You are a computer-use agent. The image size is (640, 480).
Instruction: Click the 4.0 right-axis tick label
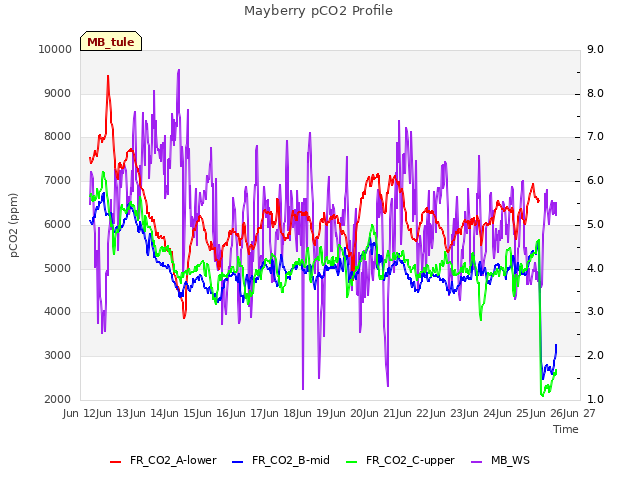tap(596, 269)
